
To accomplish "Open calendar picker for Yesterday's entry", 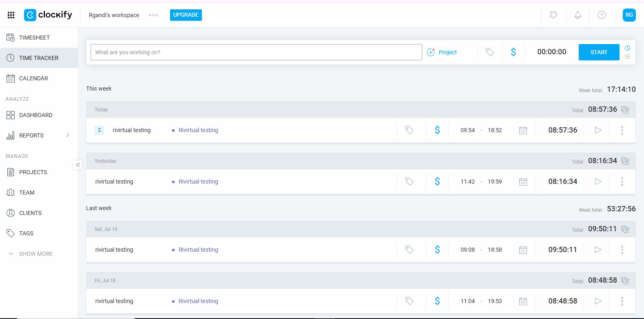I will tap(523, 182).
